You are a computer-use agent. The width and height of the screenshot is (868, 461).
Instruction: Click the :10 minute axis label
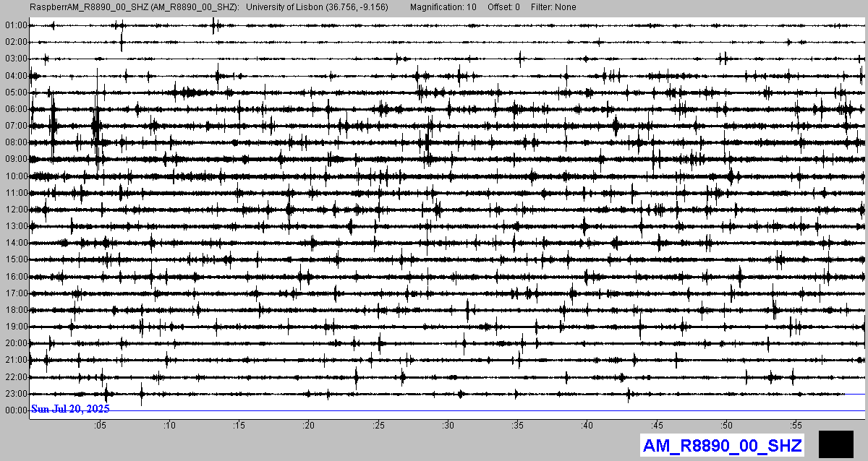[169, 426]
